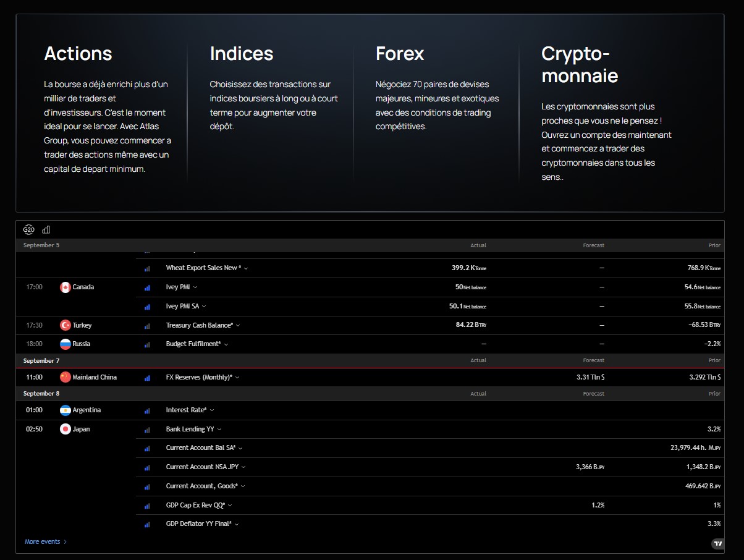744x560 pixels.
Task: Select the GDP Deflator YY Final event
Action: [198, 524]
